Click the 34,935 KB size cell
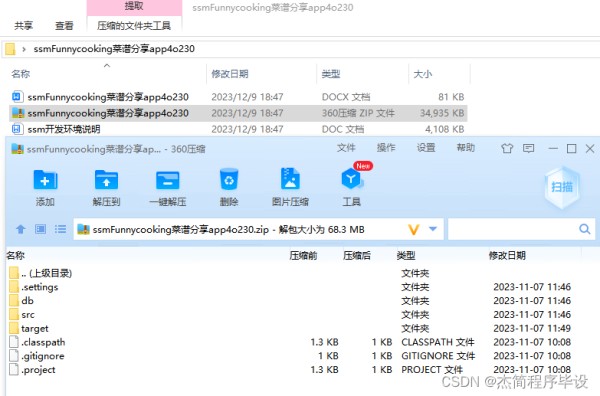Viewport: 600px width, 396px height. [442, 113]
